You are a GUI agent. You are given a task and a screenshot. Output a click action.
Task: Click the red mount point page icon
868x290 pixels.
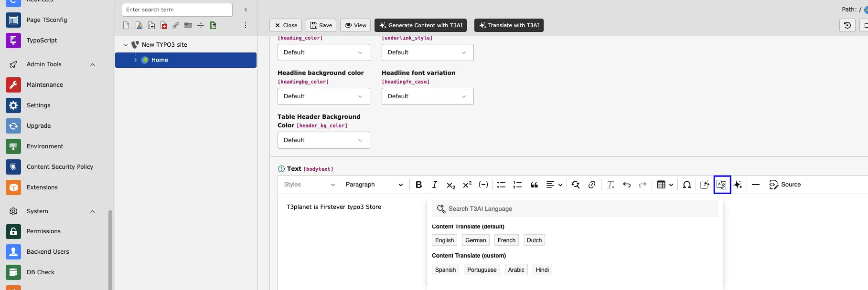coord(164,25)
